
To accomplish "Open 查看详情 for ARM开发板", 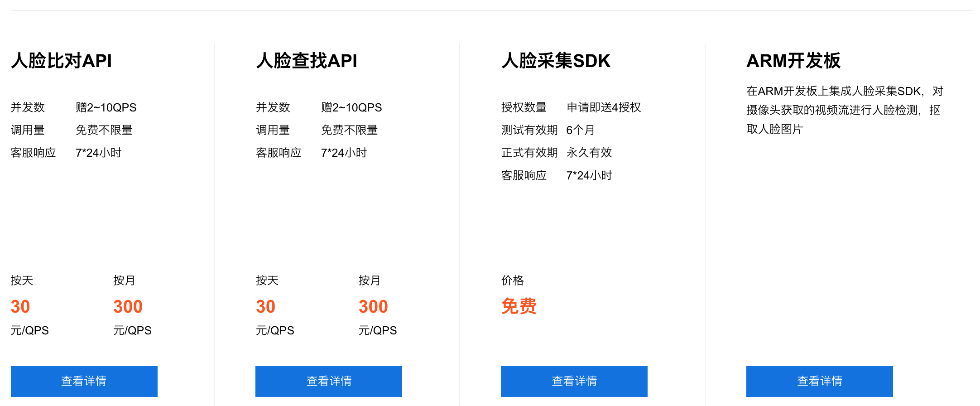I will [820, 381].
